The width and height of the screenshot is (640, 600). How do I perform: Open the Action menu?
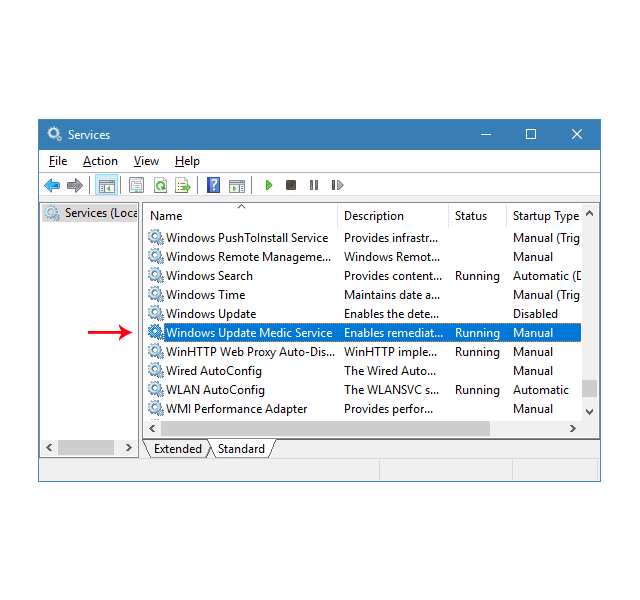tap(100, 161)
